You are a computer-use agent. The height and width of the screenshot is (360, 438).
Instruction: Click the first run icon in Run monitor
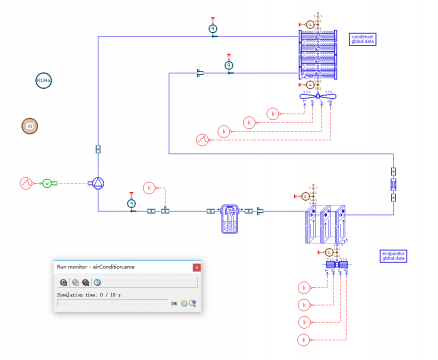click(63, 282)
